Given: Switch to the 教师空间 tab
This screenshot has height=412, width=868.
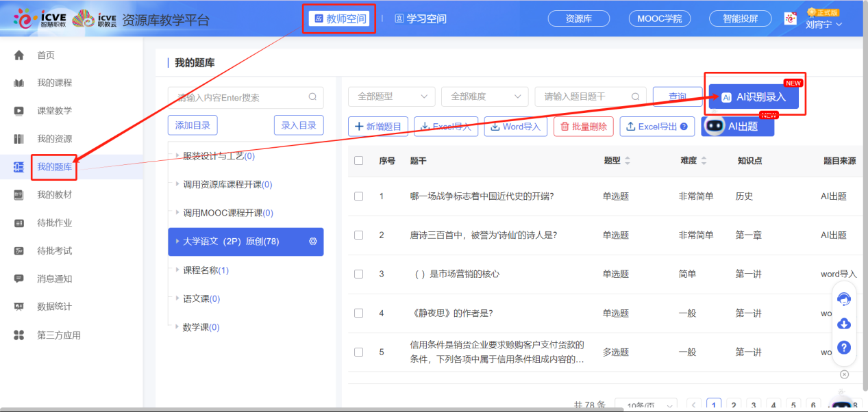Looking at the screenshot, I should (x=339, y=18).
